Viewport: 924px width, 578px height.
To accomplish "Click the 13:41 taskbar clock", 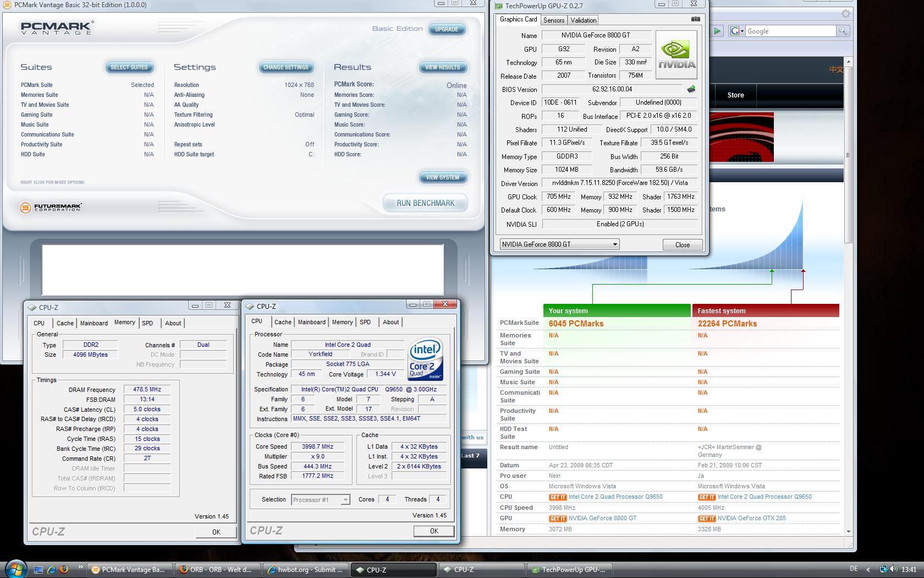I will click(x=909, y=569).
